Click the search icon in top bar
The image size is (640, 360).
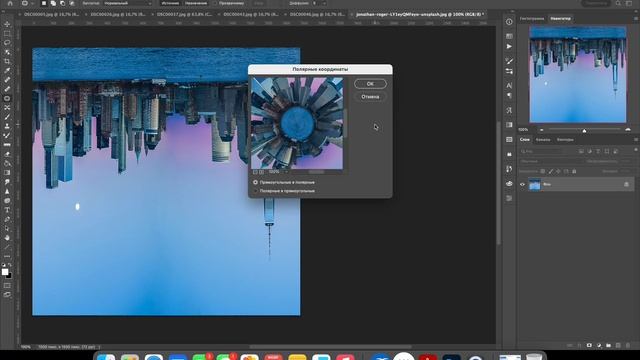[x=618, y=3]
